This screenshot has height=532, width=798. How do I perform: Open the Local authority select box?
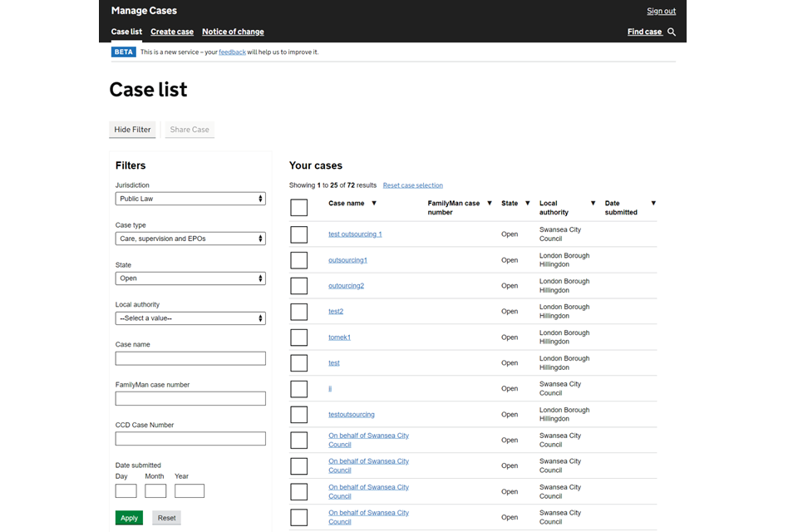point(190,318)
